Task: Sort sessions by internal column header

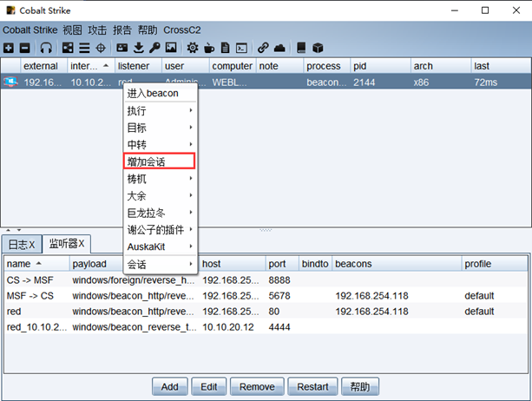Action: pos(91,66)
